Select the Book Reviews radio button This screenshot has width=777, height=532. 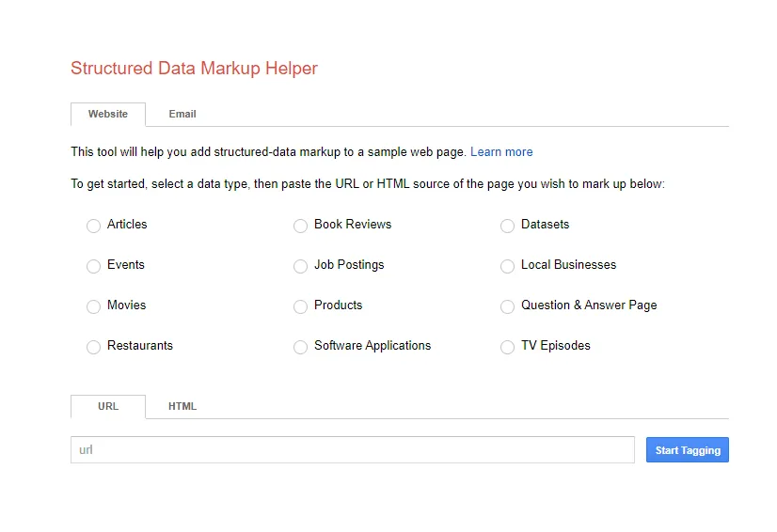tap(300, 226)
